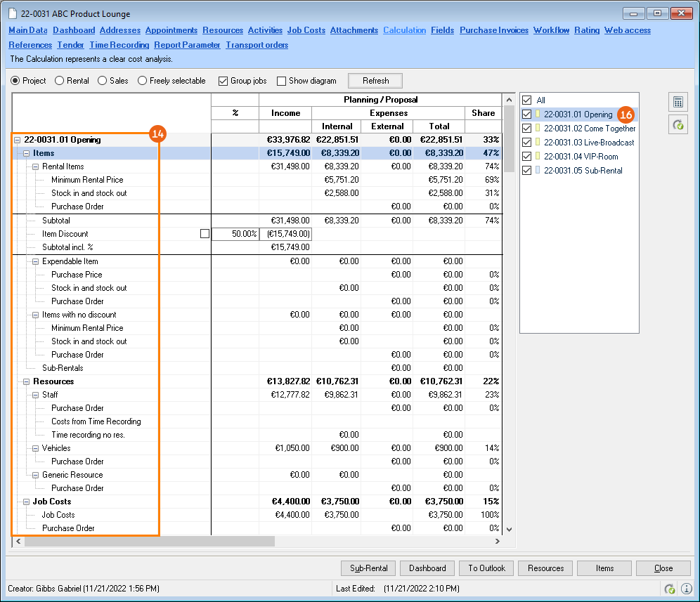Screen dimensions: 700x602
Task: Click the To Outlook button
Action: click(x=486, y=568)
